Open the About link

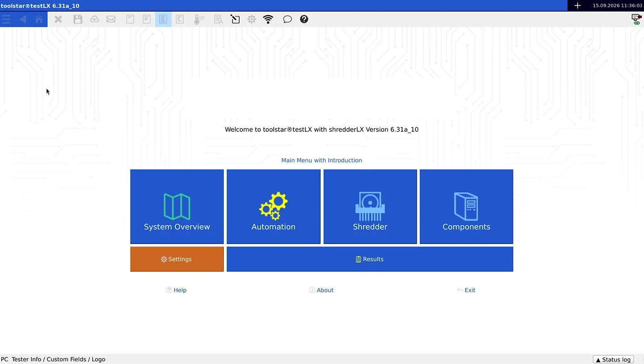[322, 290]
